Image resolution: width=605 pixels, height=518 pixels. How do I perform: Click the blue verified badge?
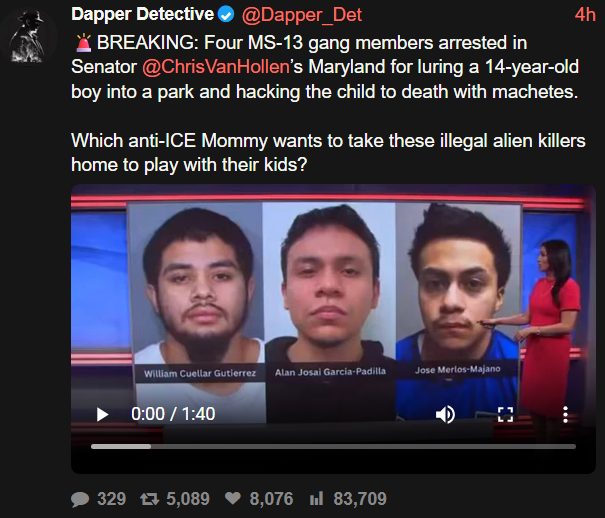click(x=226, y=15)
